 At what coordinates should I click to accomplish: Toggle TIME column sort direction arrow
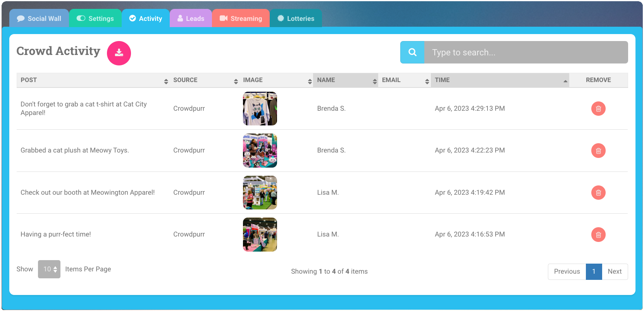(x=565, y=81)
